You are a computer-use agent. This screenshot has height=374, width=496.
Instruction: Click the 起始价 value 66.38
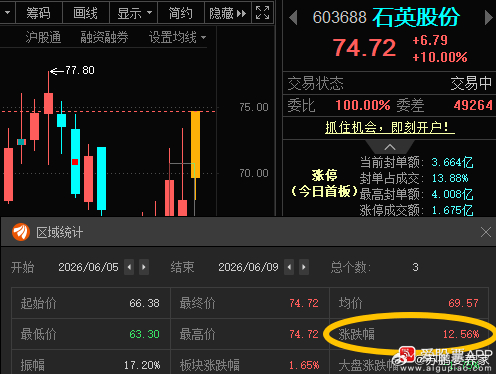(144, 303)
